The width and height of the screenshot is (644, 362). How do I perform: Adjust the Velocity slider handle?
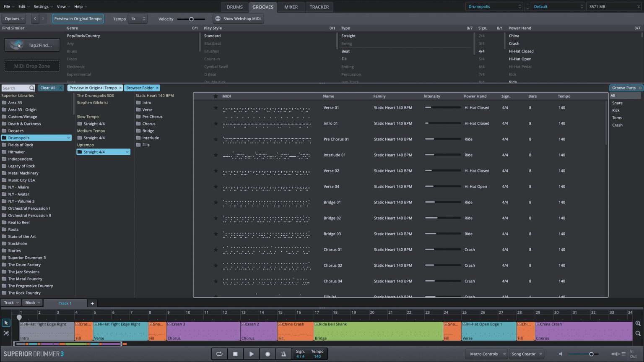[x=191, y=19]
